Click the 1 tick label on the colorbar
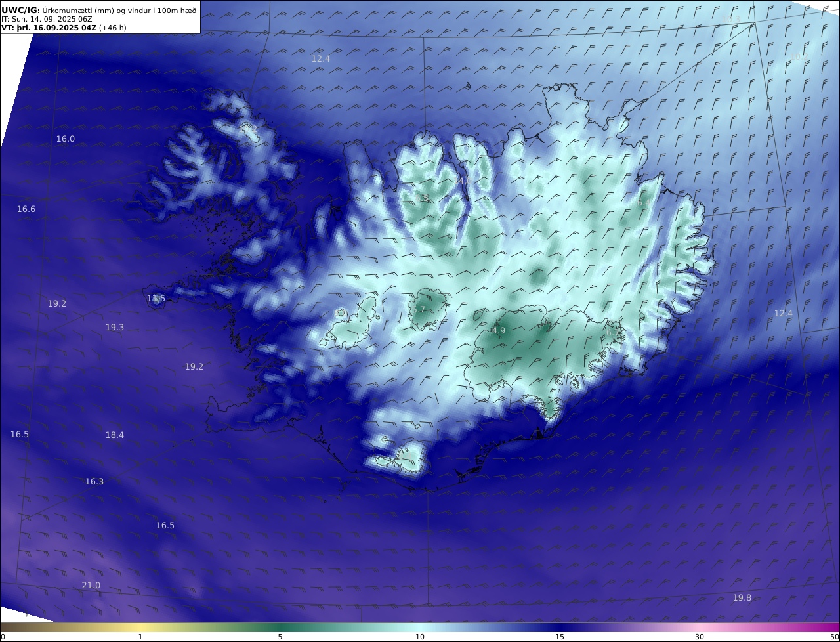The width and height of the screenshot is (840, 642). (140, 637)
